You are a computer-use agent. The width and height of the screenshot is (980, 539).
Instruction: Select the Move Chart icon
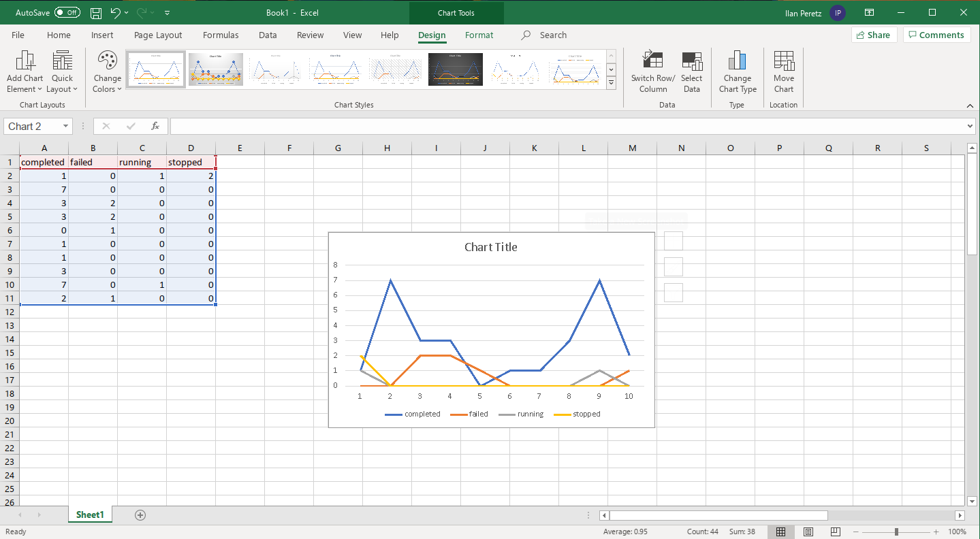(783, 71)
